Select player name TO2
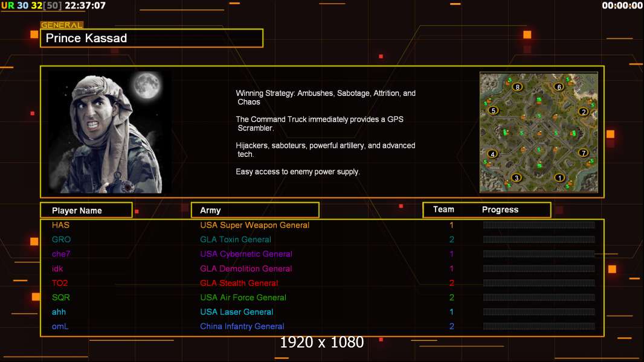This screenshot has height=362, width=644. 60,283
